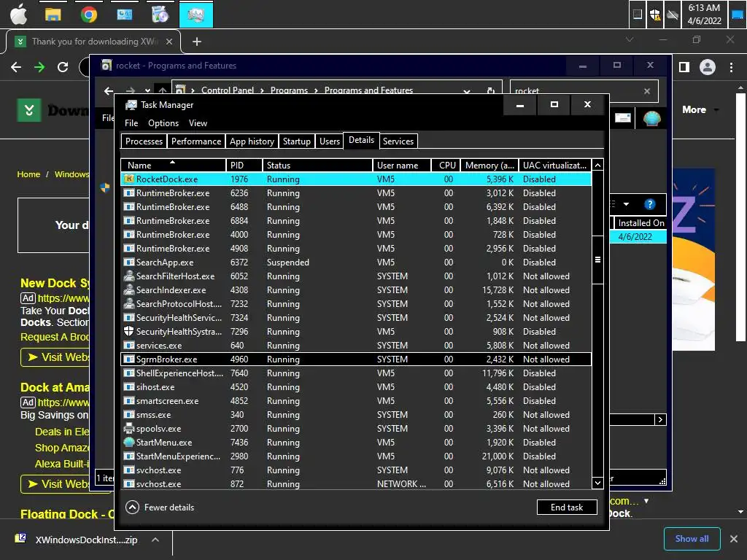The width and height of the screenshot is (747, 560).
Task: Click the spoolsv.exe printer icon
Action: [128, 429]
